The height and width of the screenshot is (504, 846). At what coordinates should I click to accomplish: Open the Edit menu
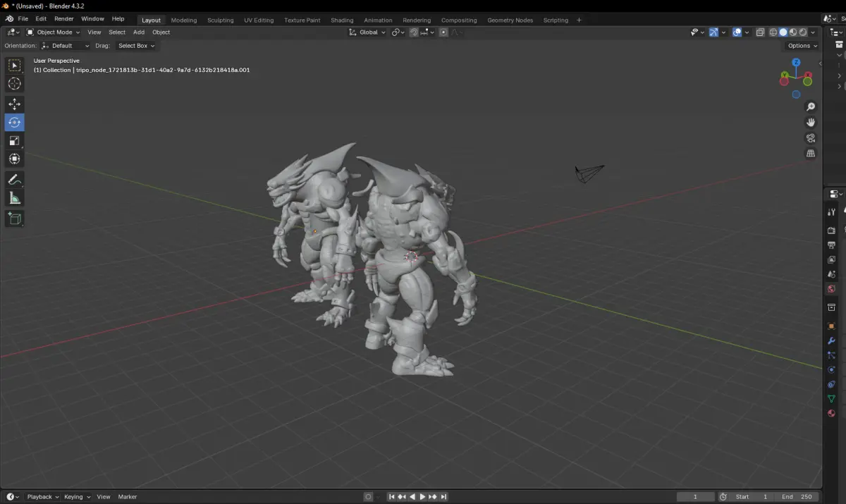(x=41, y=19)
